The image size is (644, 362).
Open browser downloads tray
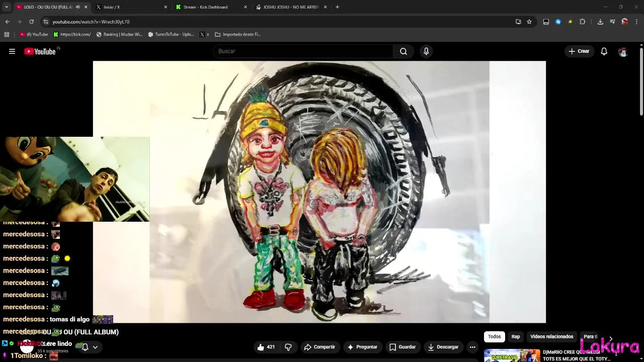point(600,22)
